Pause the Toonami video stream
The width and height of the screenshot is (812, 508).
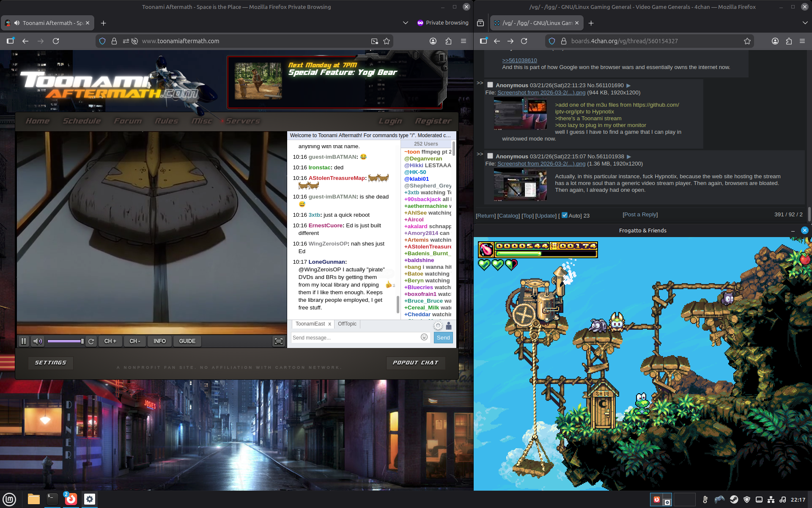(24, 341)
